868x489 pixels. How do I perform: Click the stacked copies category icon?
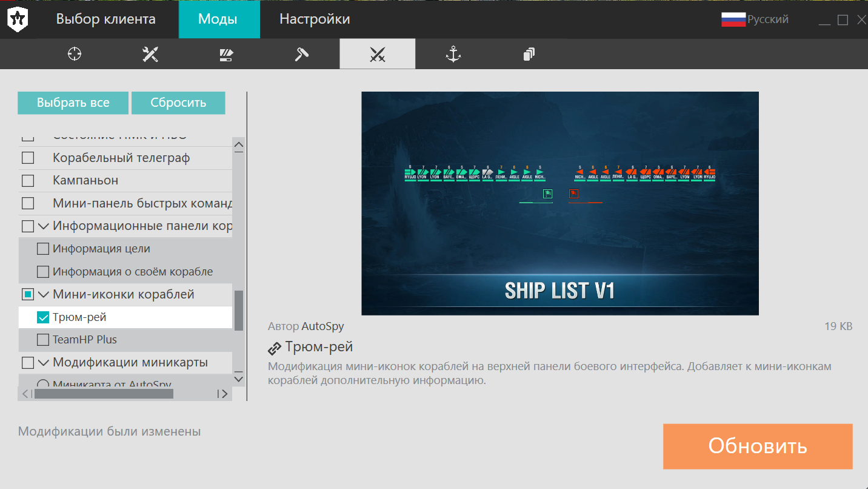[529, 54]
